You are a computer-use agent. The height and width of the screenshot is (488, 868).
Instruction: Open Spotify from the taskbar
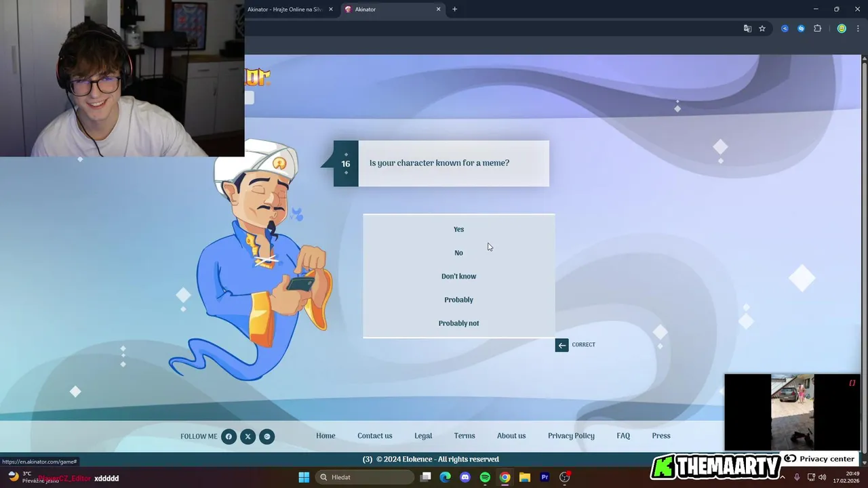[485, 477]
